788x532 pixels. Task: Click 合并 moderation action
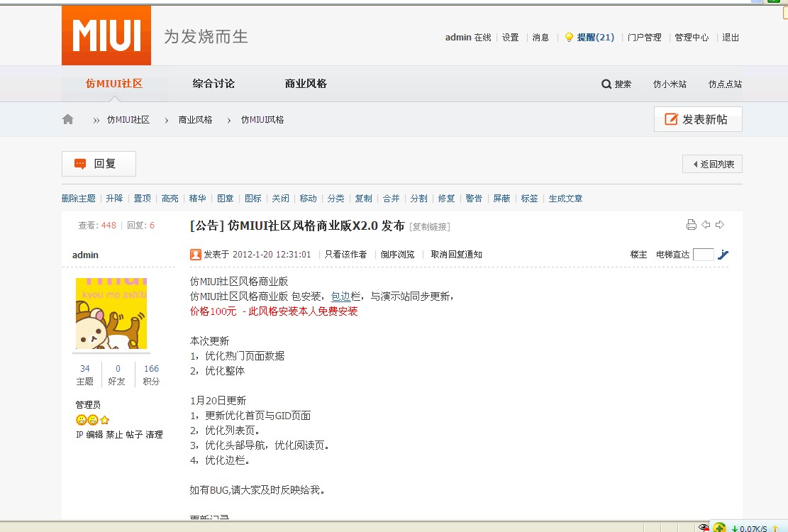391,199
